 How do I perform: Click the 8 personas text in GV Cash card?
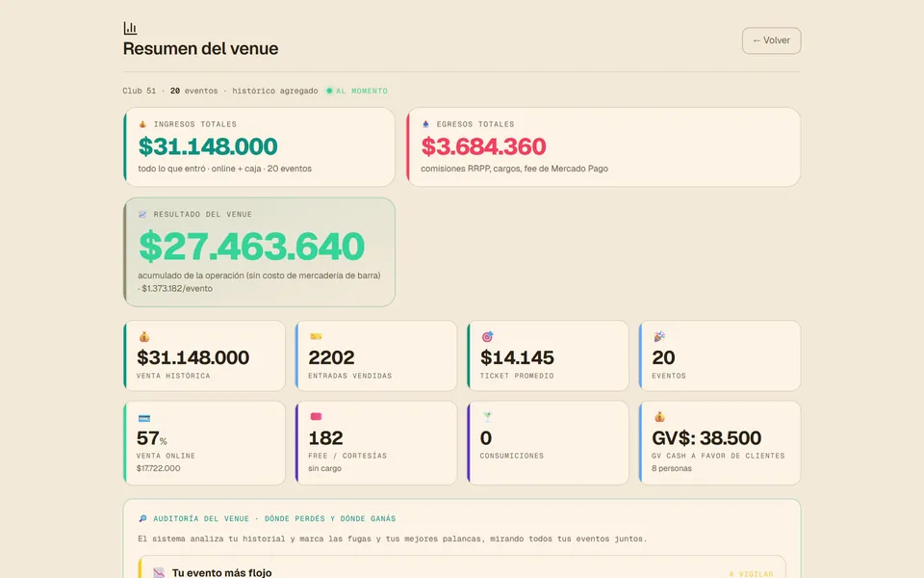pos(672,468)
